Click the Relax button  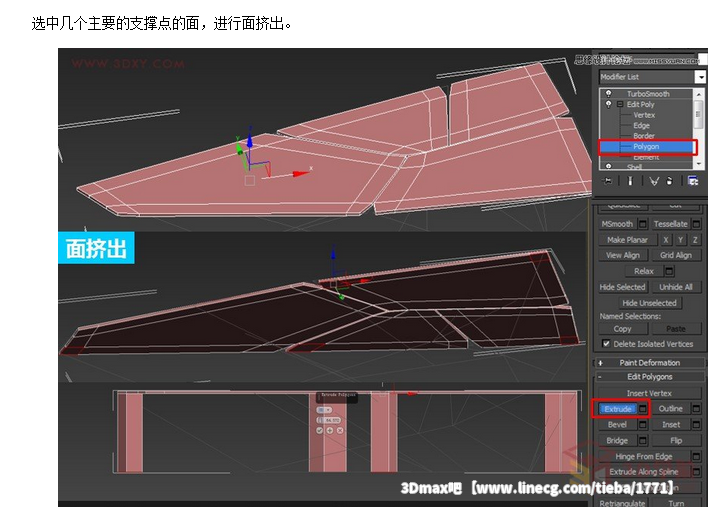[644, 271]
